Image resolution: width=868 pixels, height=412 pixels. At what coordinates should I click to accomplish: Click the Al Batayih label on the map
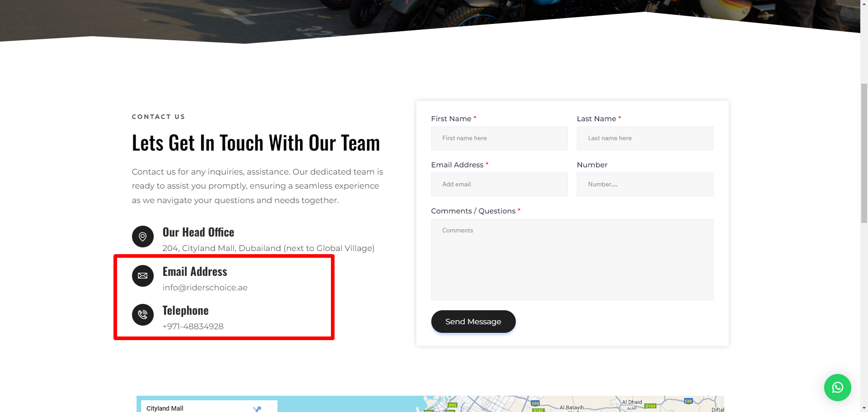click(571, 407)
